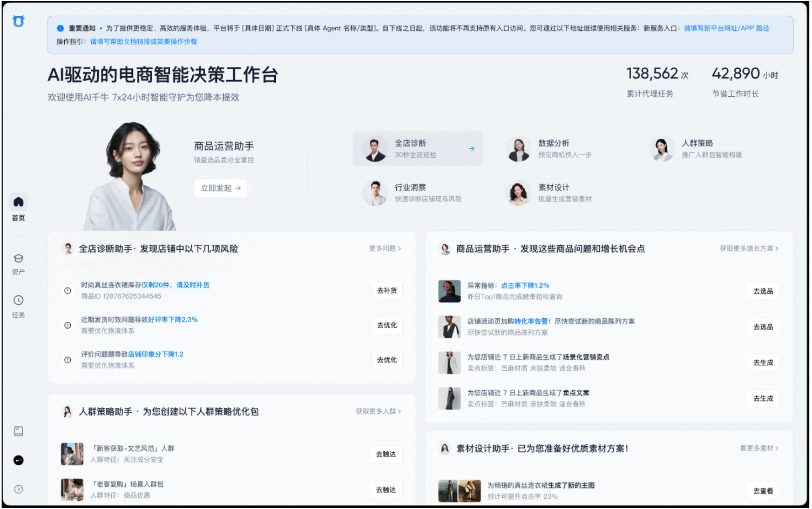Click the 转化率告警 blue link text

pyautogui.click(x=532, y=322)
